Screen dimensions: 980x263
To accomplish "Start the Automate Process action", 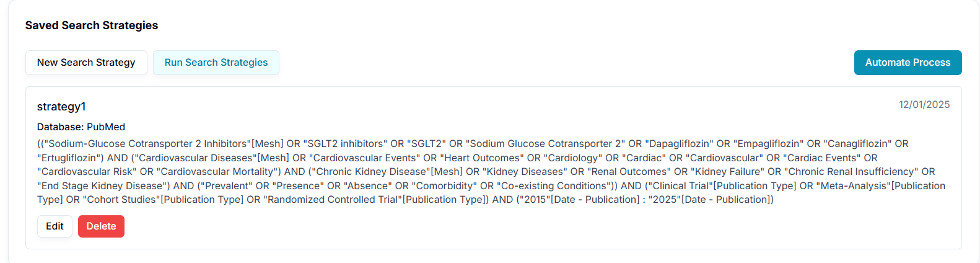I will [x=908, y=63].
